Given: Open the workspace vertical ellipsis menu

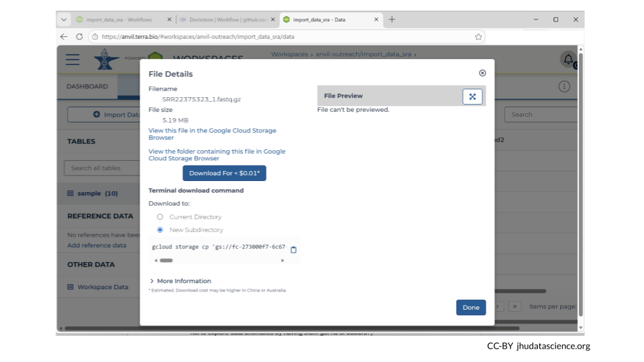Looking at the screenshot, I should coord(564,86).
